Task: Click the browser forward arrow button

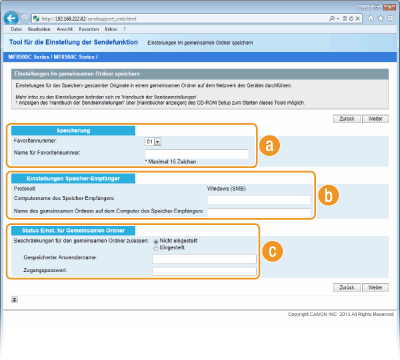Action: 25,18
